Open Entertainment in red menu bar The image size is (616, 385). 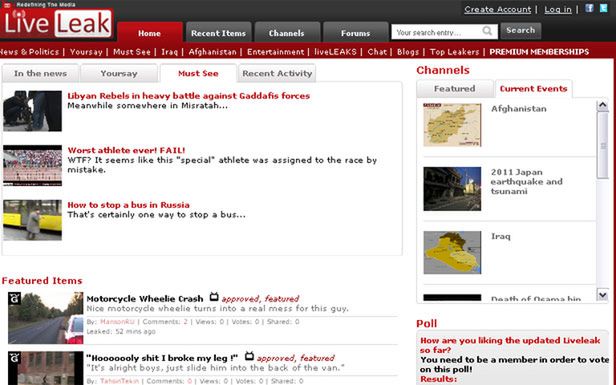pyautogui.click(x=275, y=52)
